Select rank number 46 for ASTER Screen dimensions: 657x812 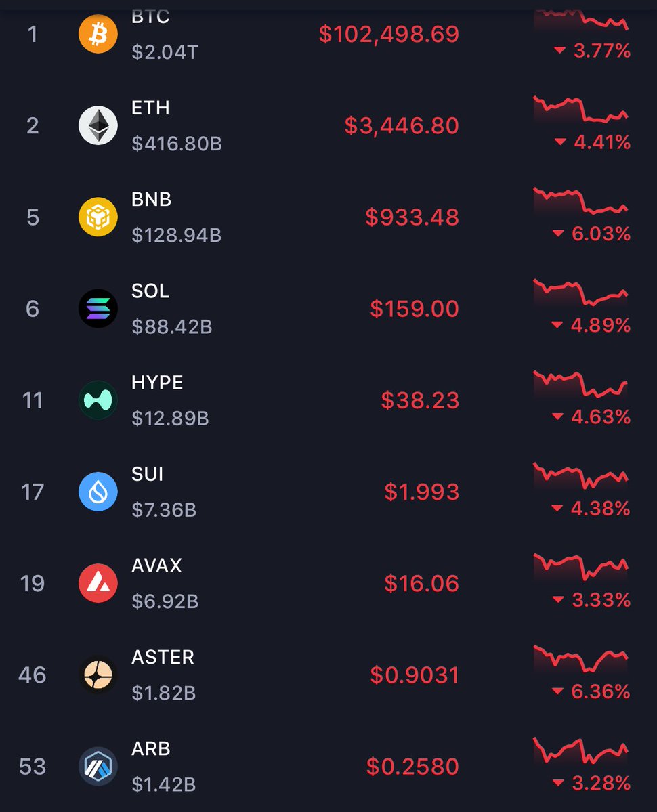pyautogui.click(x=33, y=675)
